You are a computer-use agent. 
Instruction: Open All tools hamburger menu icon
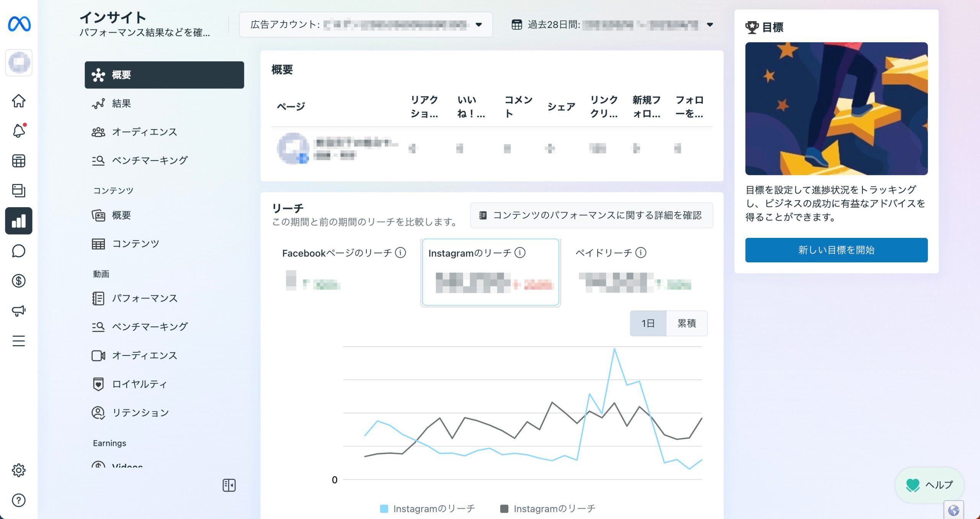click(18, 341)
